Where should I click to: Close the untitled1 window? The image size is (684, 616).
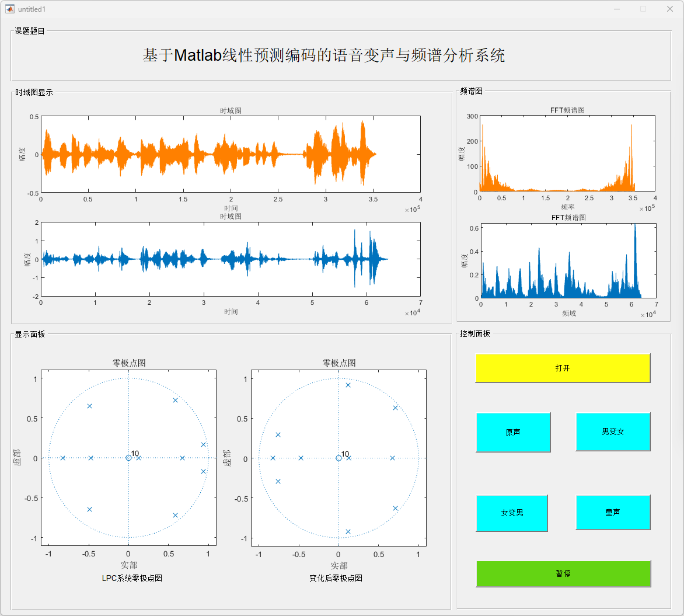669,9
